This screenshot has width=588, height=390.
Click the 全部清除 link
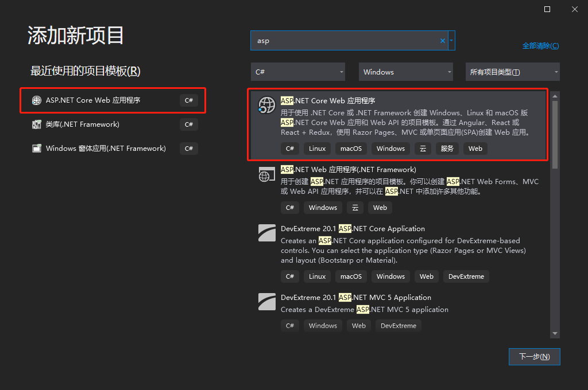540,46
